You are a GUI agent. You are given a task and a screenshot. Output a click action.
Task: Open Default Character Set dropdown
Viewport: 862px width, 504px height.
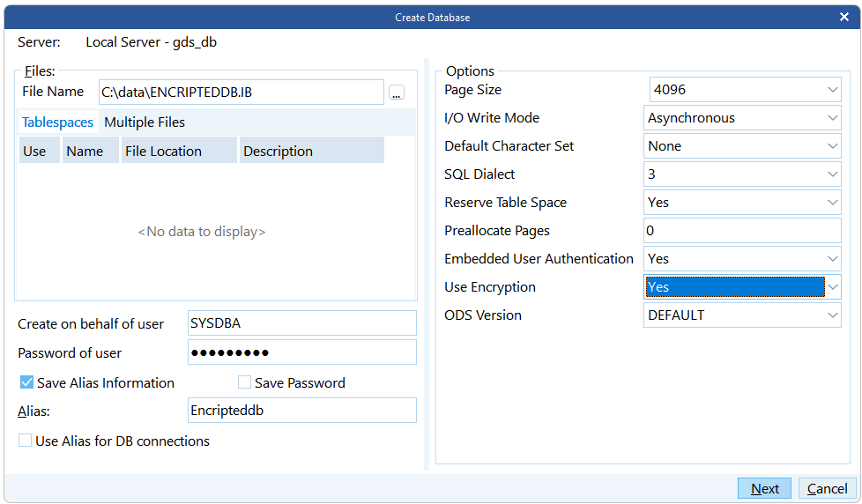(832, 146)
